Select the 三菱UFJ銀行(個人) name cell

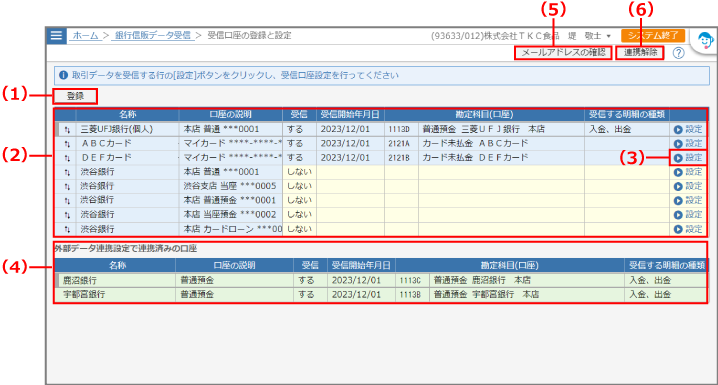(x=127, y=130)
